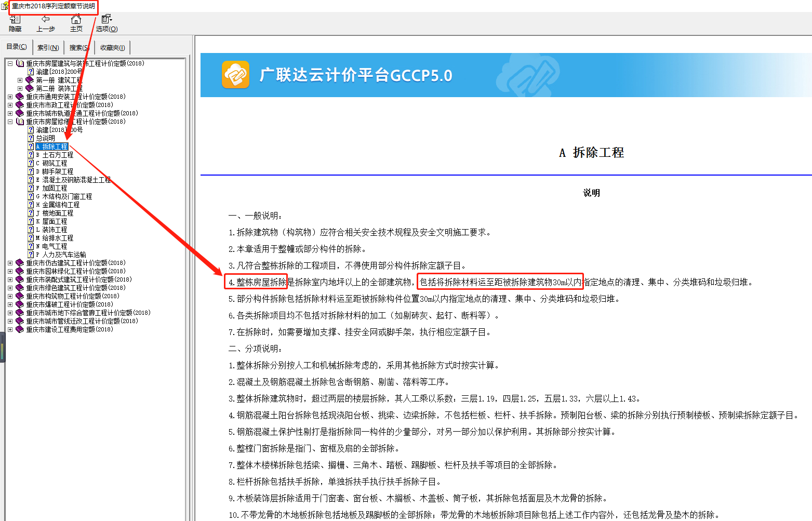Go back with the 上一步 button
Viewport: 812px width, 521px height.
pyautogui.click(x=46, y=23)
